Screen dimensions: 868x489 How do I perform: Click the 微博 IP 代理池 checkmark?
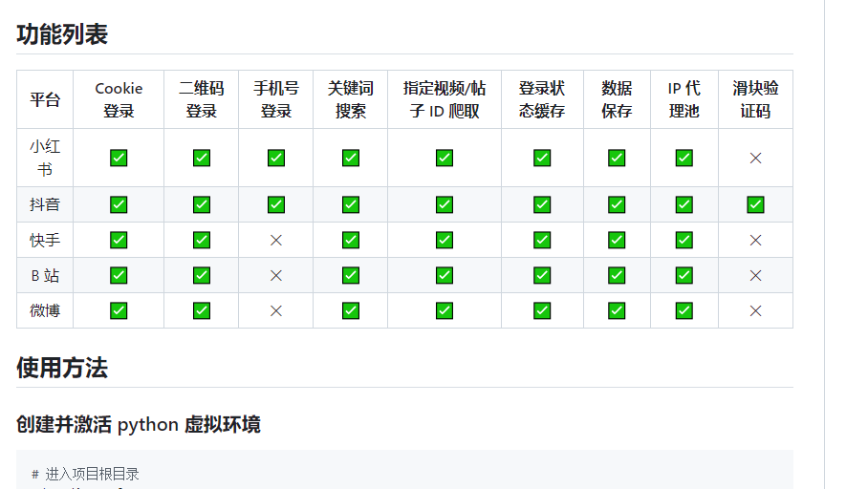click(x=684, y=310)
